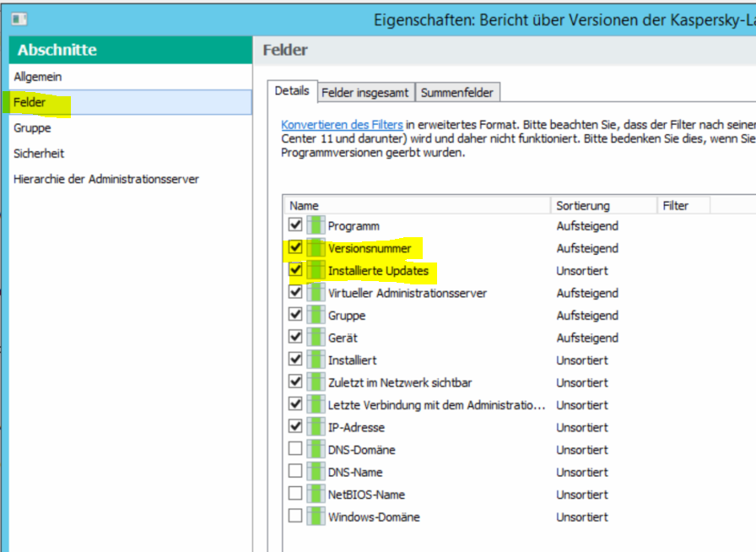The height and width of the screenshot is (552, 756).
Task: Click the field icon next to Gruppe row
Action: click(316, 315)
